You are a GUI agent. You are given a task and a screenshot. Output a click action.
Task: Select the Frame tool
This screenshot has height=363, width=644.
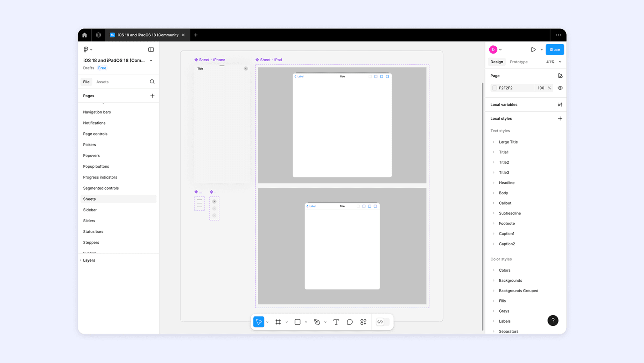[x=279, y=322]
